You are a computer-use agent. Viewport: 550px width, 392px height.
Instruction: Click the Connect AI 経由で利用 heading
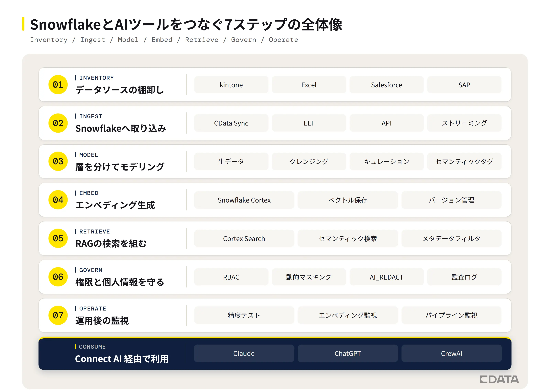(x=122, y=359)
